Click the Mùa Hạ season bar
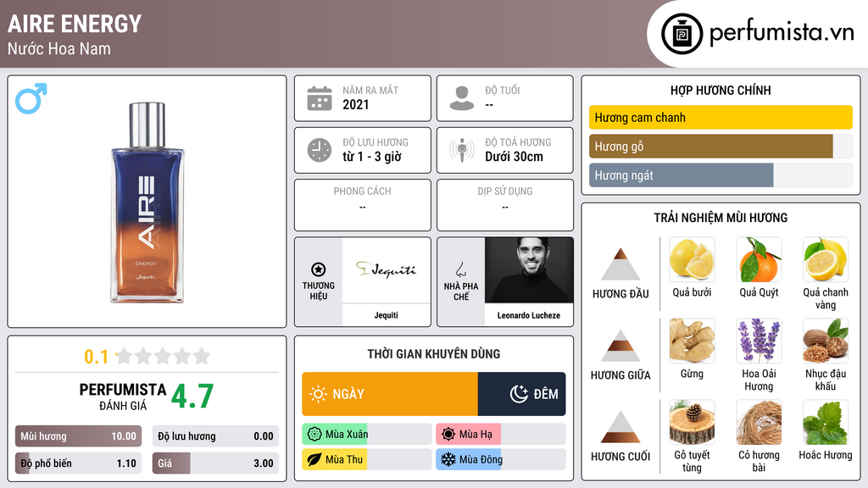Image resolution: width=868 pixels, height=488 pixels. pyautogui.click(x=501, y=435)
